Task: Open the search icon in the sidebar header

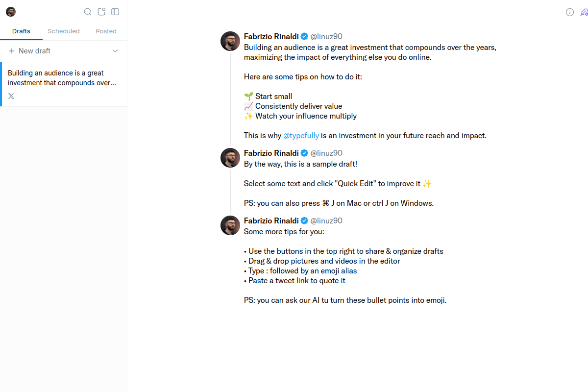Action: click(88, 12)
